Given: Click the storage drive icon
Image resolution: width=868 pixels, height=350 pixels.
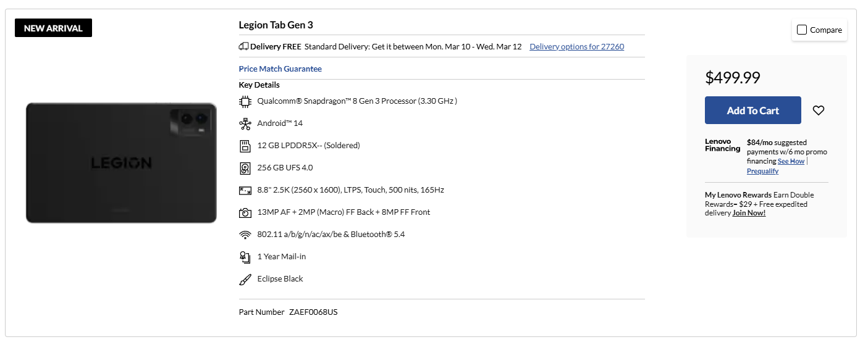Looking at the screenshot, I should 245,168.
